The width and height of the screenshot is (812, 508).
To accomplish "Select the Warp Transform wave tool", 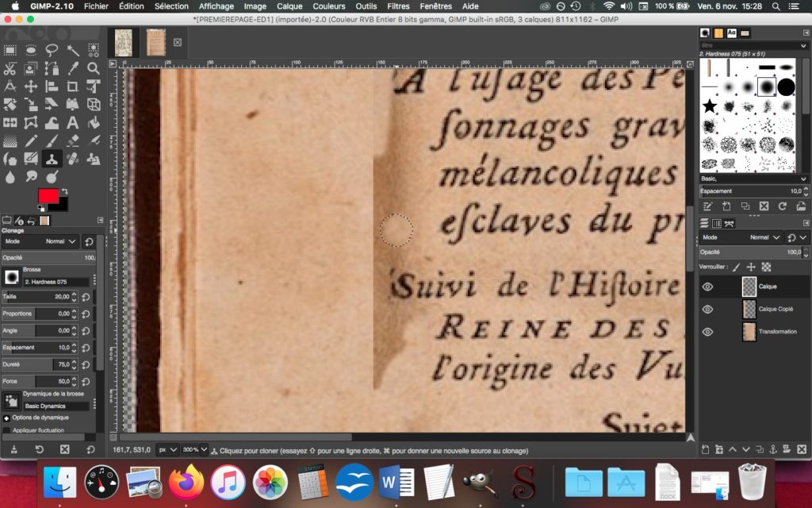I will 52,123.
